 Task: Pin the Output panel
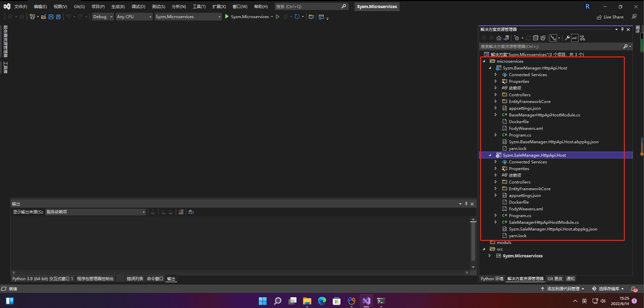click(x=466, y=204)
